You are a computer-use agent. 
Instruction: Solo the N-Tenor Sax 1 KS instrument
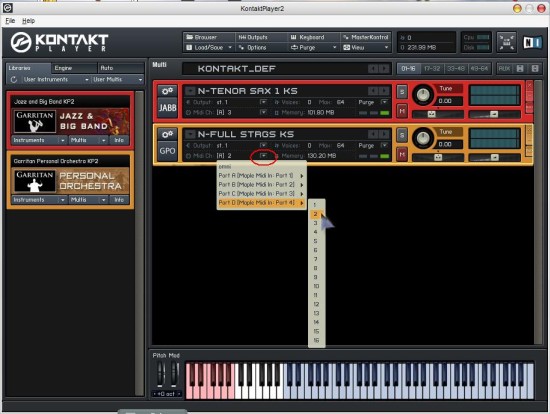click(402, 92)
